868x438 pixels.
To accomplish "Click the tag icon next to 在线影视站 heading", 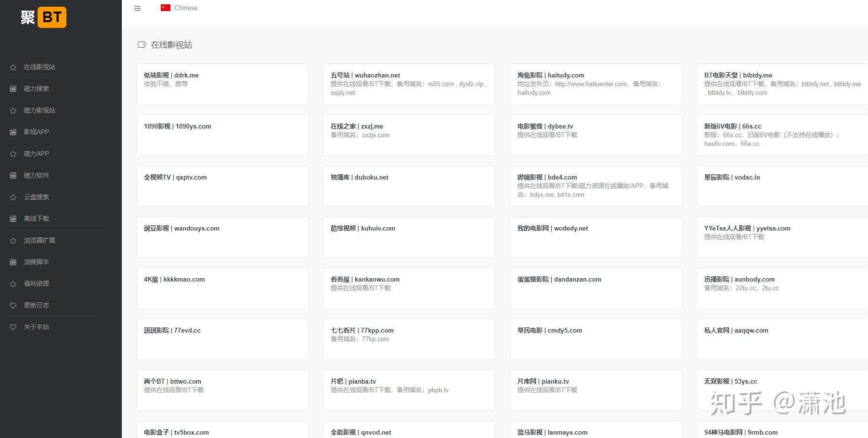I will pyautogui.click(x=142, y=45).
